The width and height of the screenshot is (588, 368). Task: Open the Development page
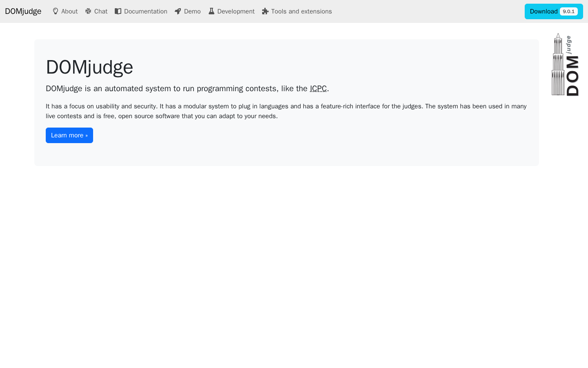coord(232,11)
